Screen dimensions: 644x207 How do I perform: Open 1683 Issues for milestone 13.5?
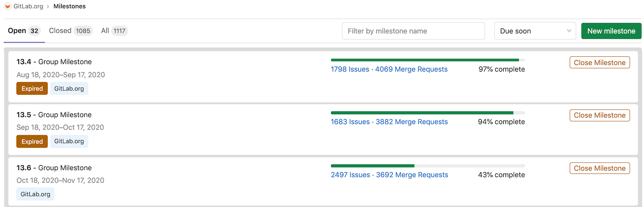click(350, 122)
